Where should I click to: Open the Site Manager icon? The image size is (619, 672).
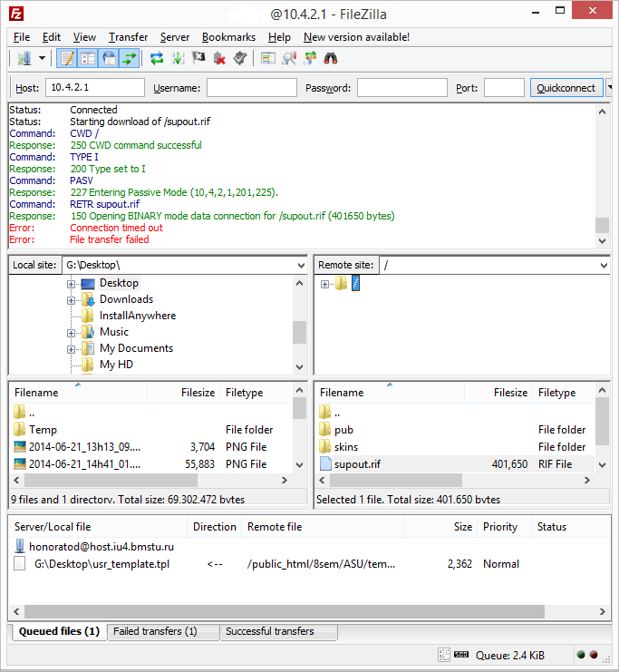(24, 58)
